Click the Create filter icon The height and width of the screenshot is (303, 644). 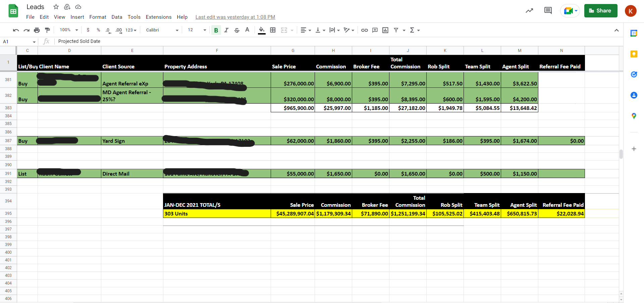click(x=396, y=30)
